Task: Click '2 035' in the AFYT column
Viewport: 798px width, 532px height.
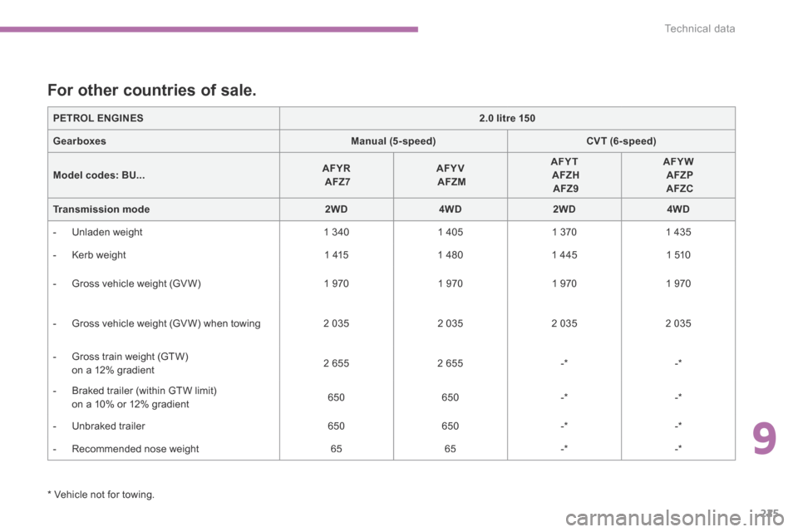Action: tap(564, 323)
